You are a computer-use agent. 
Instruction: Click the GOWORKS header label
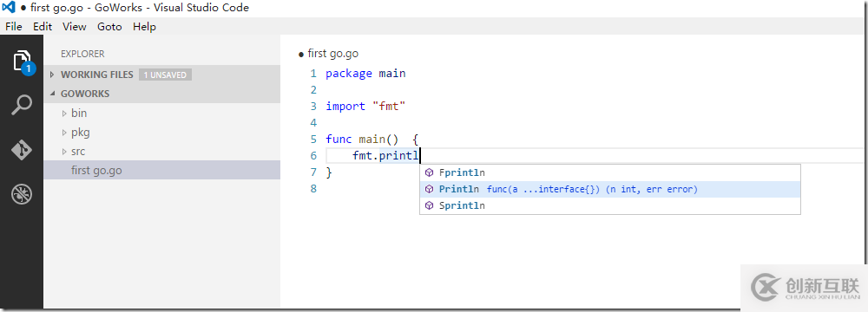pos(85,94)
